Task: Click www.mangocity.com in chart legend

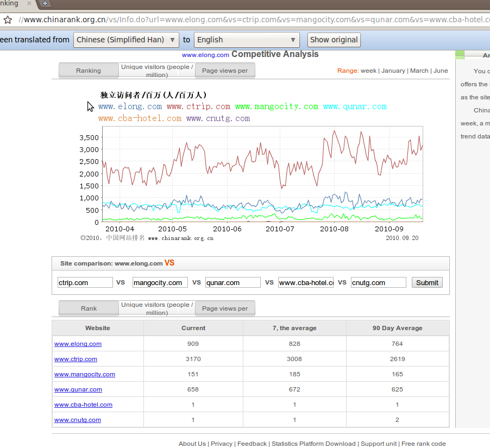Action: [277, 106]
